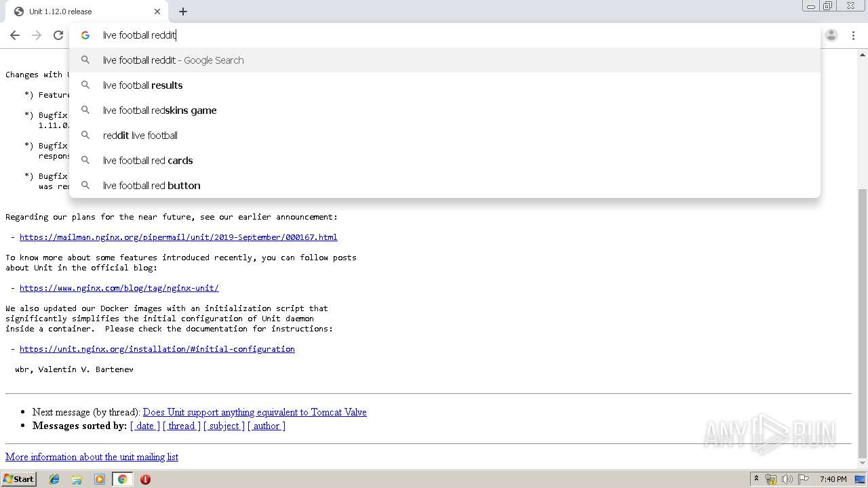Screen dimensions: 868x488
Task: Open a new tab with the plus icon
Action: [183, 12]
